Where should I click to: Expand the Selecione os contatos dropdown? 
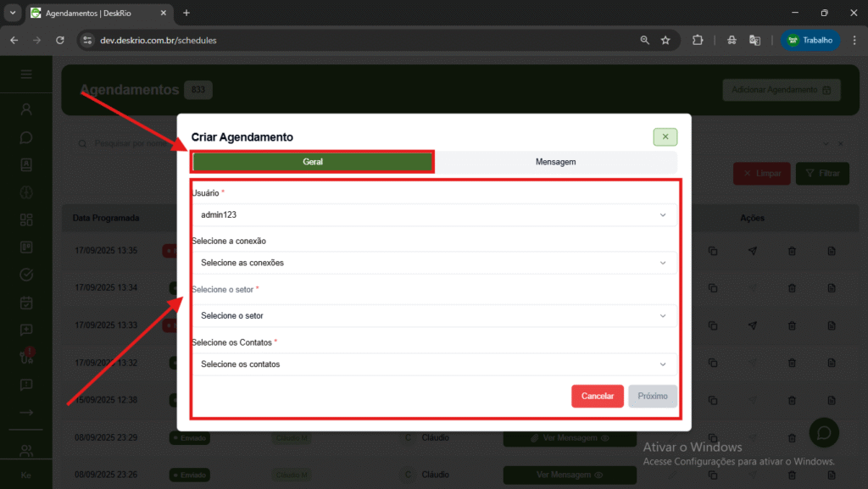click(x=433, y=364)
